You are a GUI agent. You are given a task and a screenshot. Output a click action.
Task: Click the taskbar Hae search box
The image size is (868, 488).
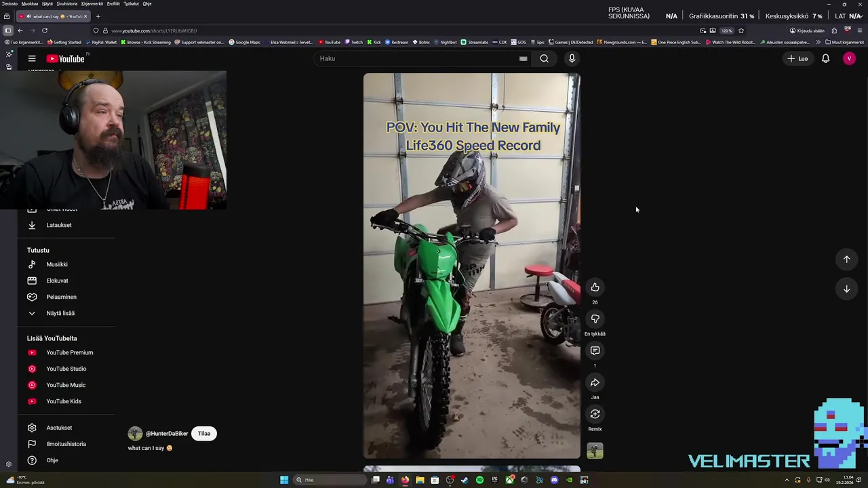pos(330,480)
